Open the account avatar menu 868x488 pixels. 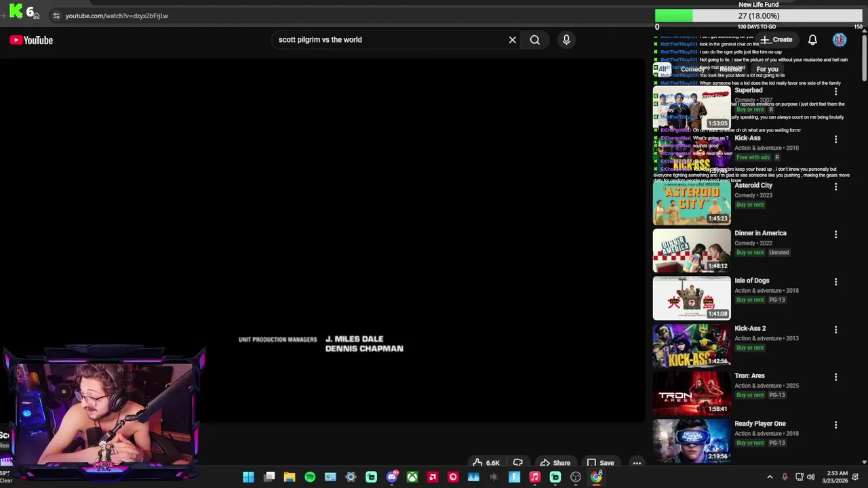pos(840,40)
